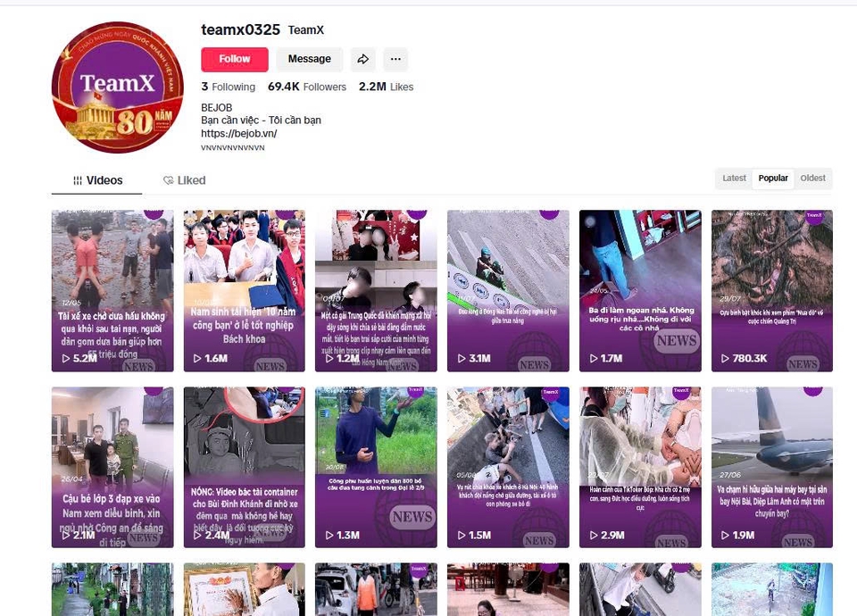Screen dimensions: 857x616
Task: Open the three-dots more options menu
Action: point(395,59)
